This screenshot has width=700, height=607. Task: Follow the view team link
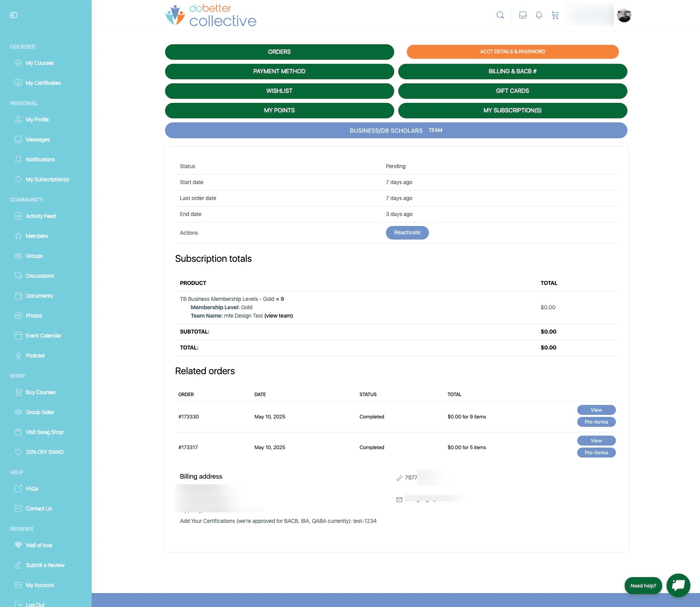coord(278,316)
